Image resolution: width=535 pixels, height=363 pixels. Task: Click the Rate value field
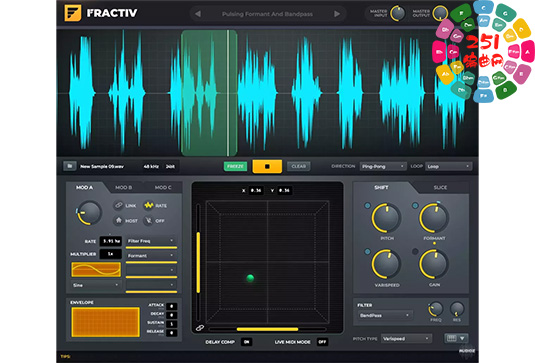click(x=111, y=241)
